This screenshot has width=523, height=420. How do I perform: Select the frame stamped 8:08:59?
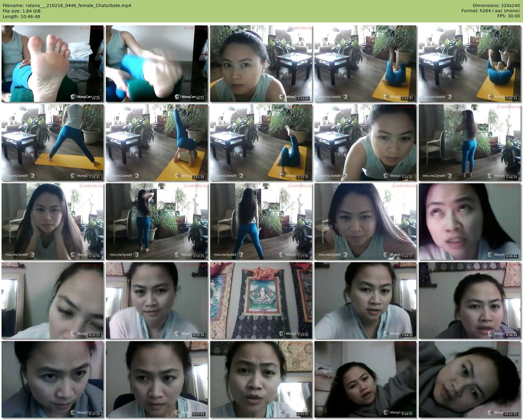click(x=469, y=300)
